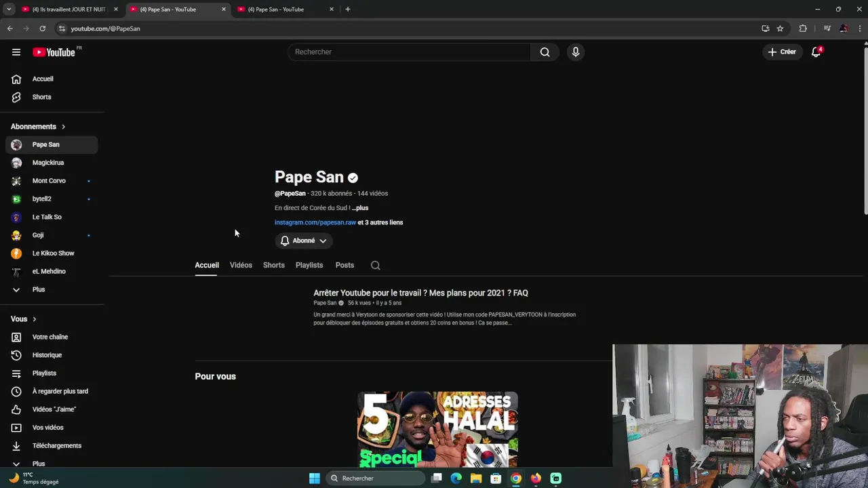Open Historique in sidebar
Viewport: 868px width, 488px height.
[52, 355]
